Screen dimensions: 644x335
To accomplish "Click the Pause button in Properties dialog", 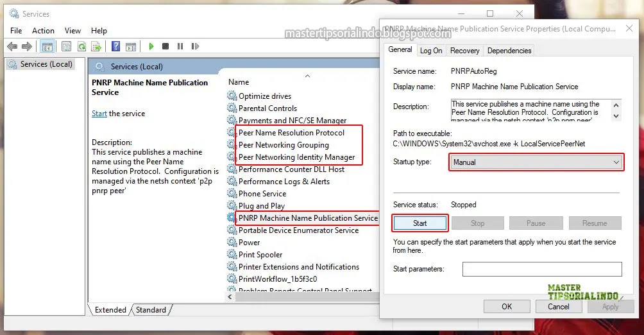I will pyautogui.click(x=536, y=223).
